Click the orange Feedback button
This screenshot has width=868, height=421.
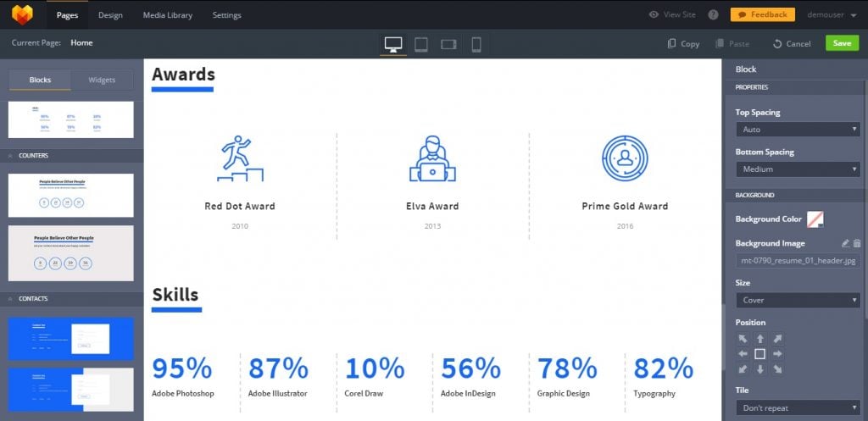pos(763,14)
